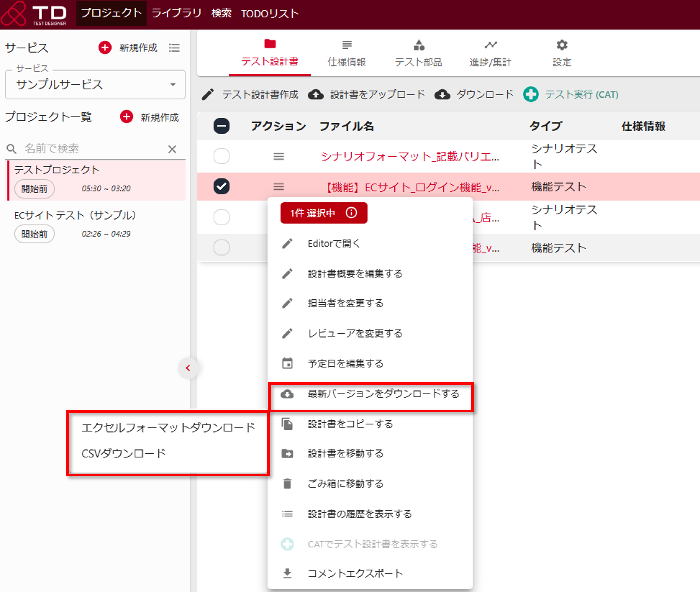Switch to the 設定 tab
The height and width of the screenshot is (592, 700).
(x=562, y=53)
